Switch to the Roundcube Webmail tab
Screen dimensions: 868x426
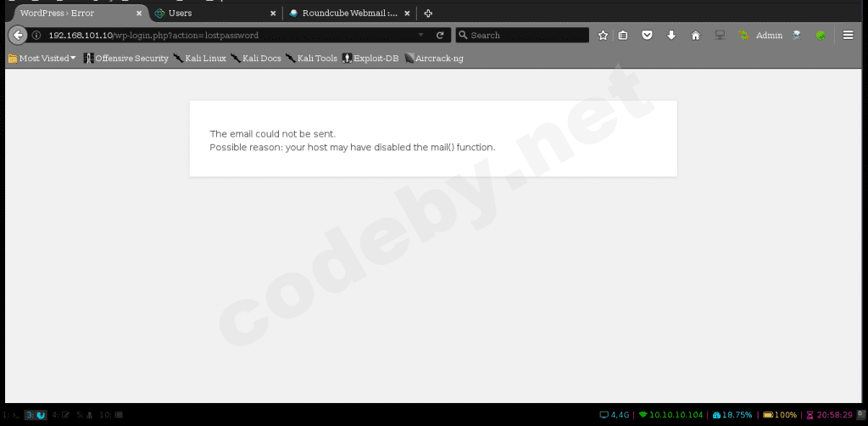coord(349,14)
